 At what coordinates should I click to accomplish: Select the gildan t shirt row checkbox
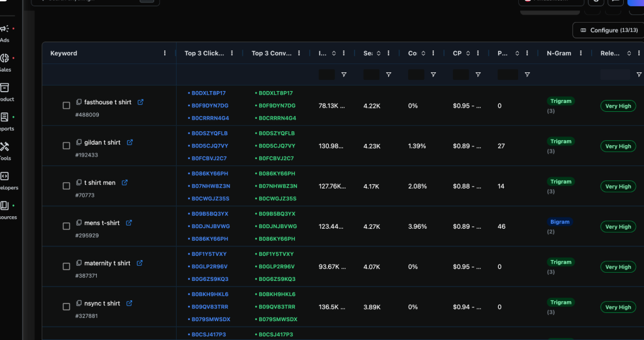[x=66, y=146]
